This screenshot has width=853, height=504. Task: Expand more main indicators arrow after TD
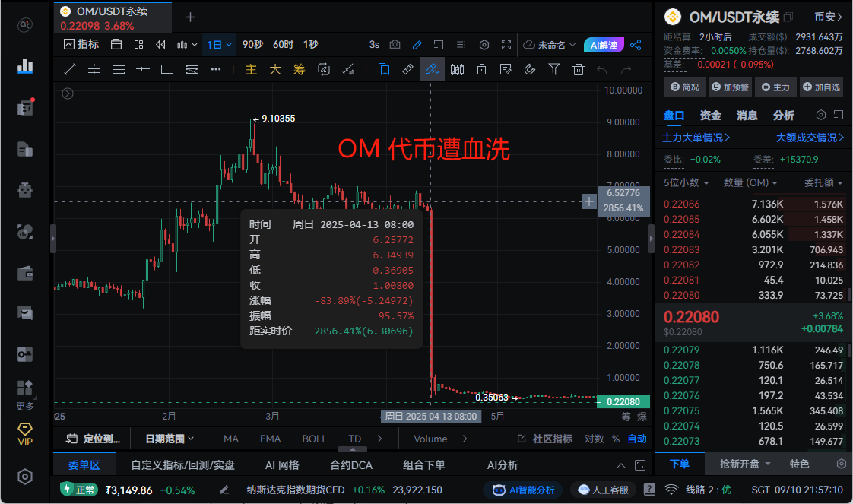pos(379,439)
